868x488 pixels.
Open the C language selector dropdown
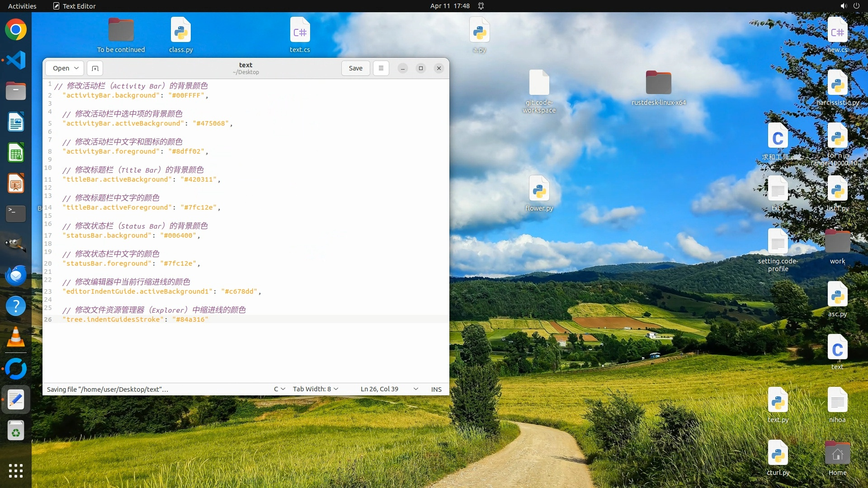279,389
